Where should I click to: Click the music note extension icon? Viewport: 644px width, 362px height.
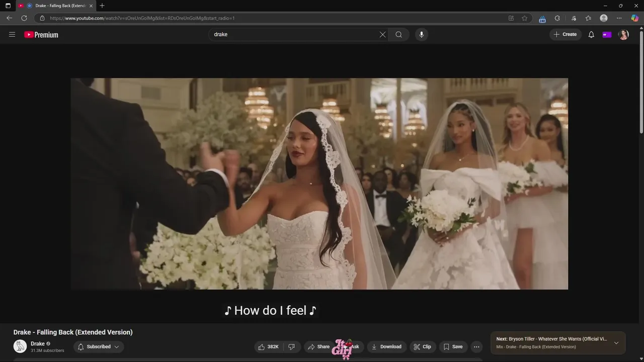pyautogui.click(x=574, y=18)
